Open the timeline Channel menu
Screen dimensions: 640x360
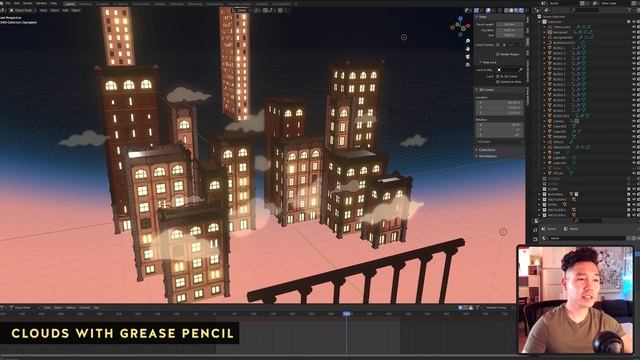click(84, 307)
